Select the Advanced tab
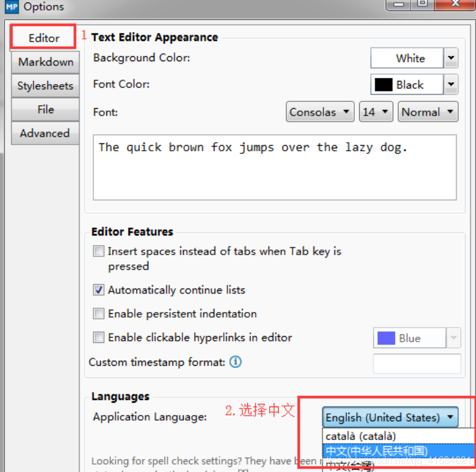The image size is (476, 472). (46, 133)
